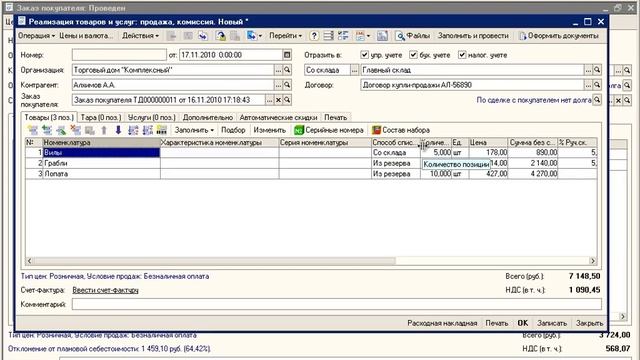This screenshot has height=360, width=640.
Task: Click delete row icon with red X
Action: [76, 130]
